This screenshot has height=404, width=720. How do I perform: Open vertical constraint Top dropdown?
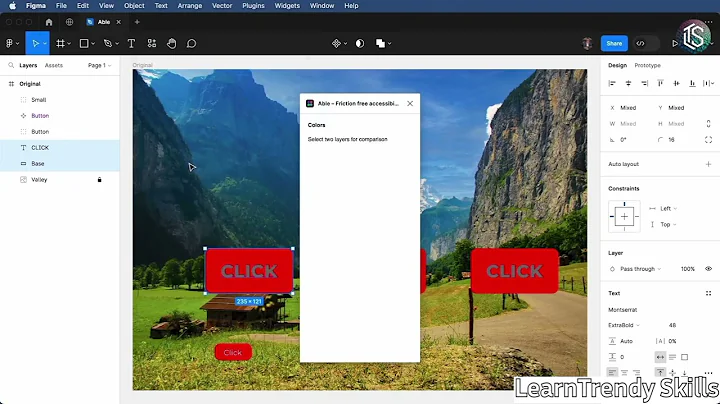[x=668, y=224]
